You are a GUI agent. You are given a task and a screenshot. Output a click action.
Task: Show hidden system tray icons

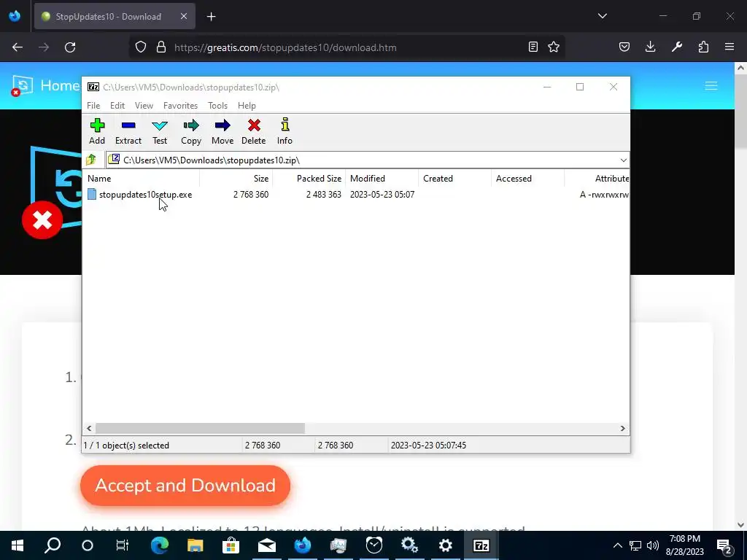(617, 545)
